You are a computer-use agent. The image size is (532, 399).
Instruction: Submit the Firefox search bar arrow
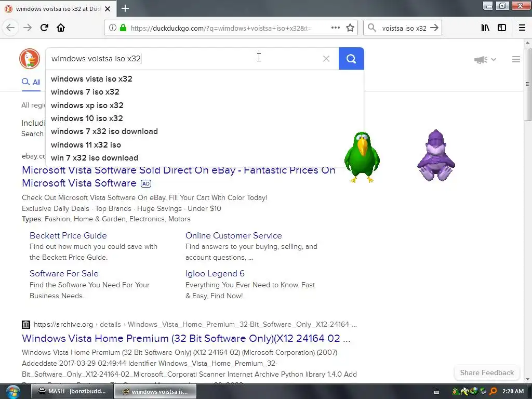[x=434, y=28]
